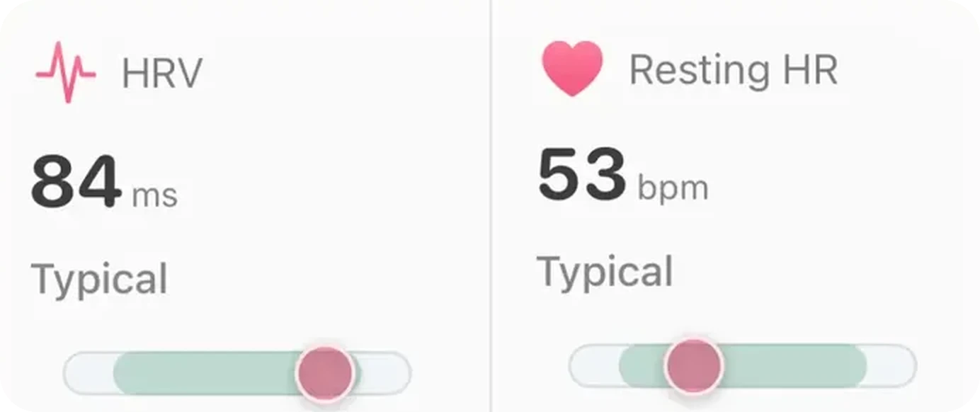Select the 84 HRV reading

[x=76, y=181]
